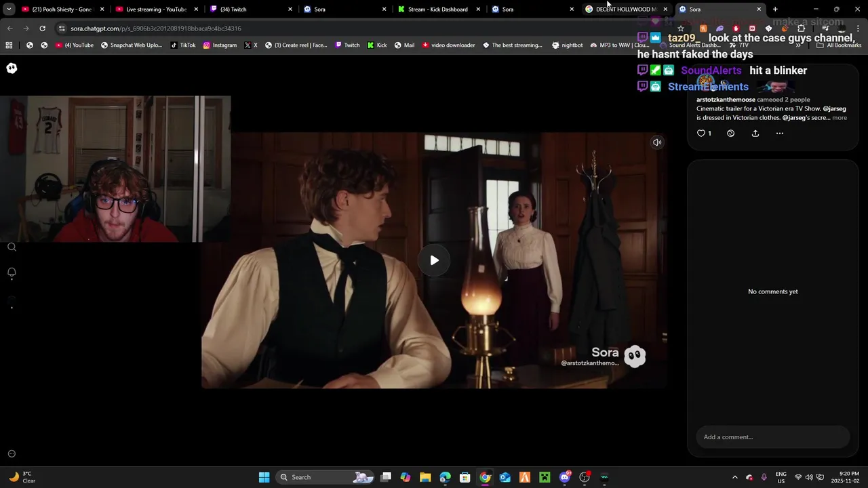
Task: Show hidden system tray icons
Action: (734, 477)
